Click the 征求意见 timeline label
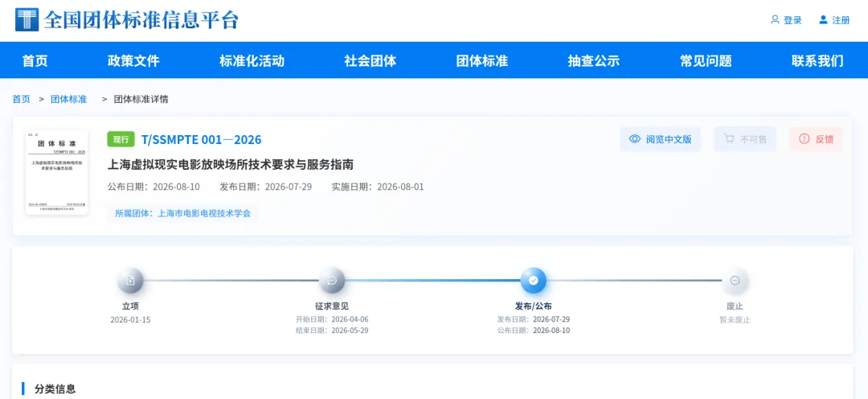The height and width of the screenshot is (399, 868). pyautogui.click(x=332, y=306)
